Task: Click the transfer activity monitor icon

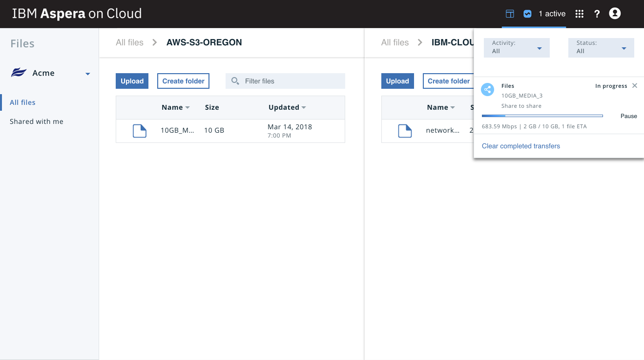Action: click(527, 14)
